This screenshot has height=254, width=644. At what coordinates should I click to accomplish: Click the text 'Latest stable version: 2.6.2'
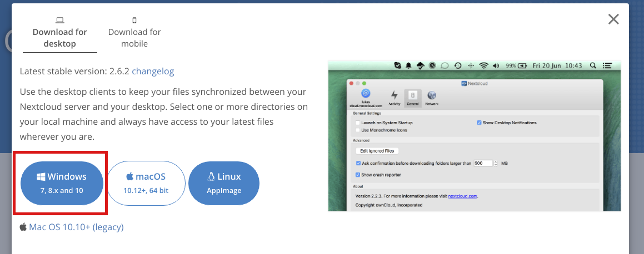(x=75, y=72)
